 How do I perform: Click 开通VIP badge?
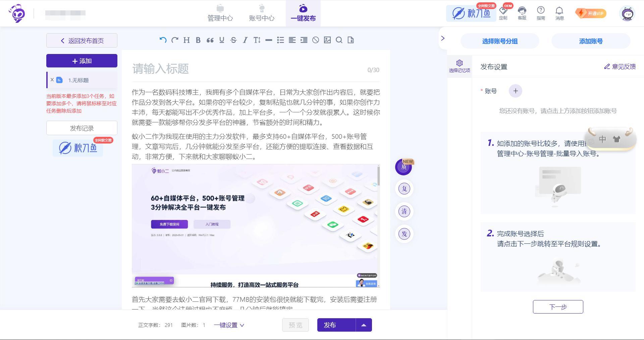pyautogui.click(x=591, y=13)
